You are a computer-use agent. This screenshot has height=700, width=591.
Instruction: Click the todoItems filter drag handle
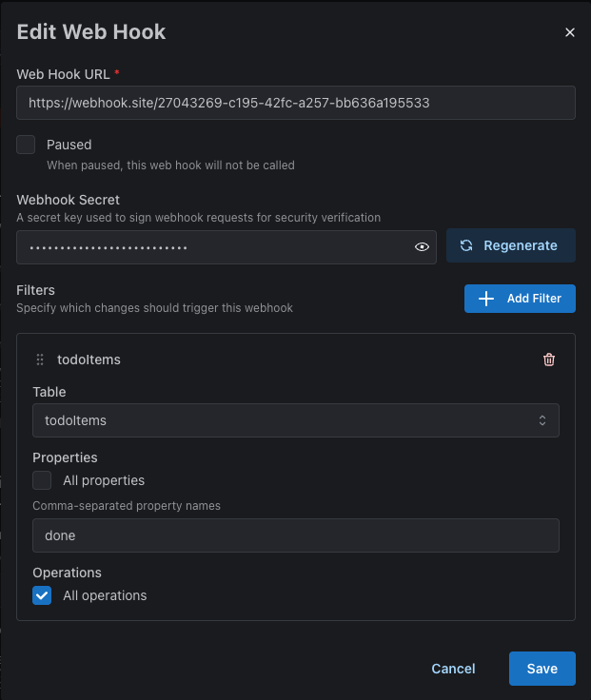[40, 360]
